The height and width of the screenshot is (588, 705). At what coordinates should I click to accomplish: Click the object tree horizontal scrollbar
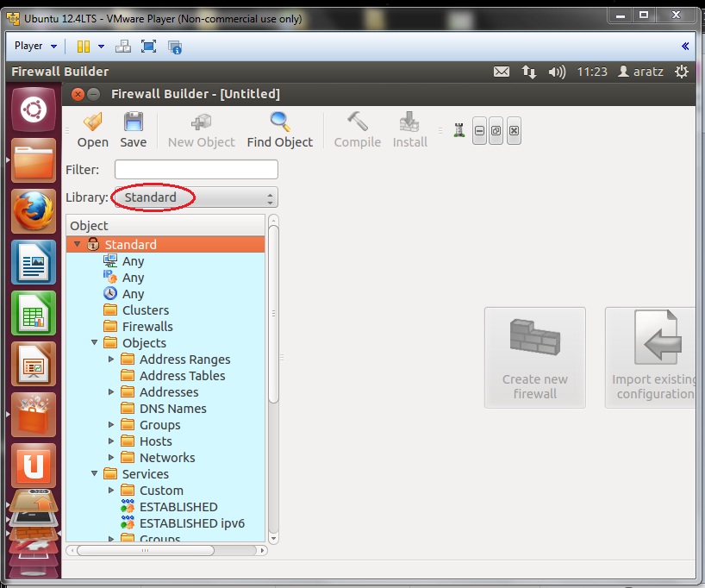click(146, 550)
